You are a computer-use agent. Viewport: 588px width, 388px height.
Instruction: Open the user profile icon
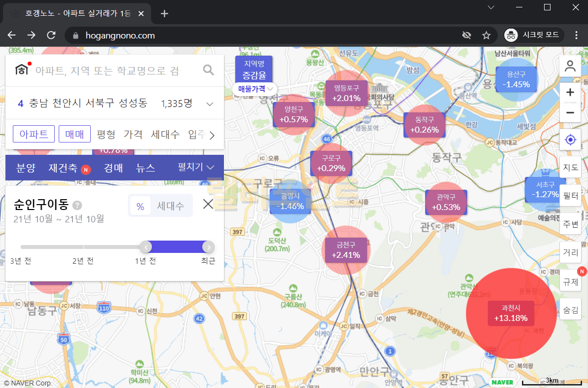click(x=570, y=66)
